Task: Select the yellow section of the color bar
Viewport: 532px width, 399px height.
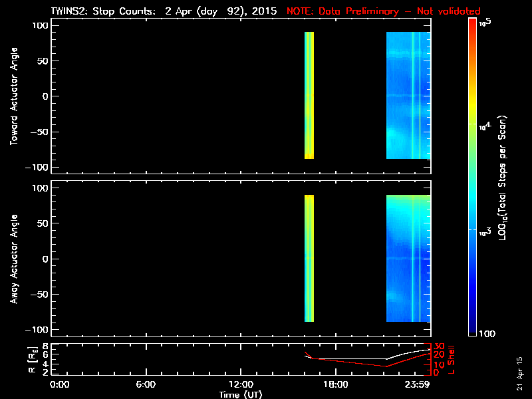Action: coord(472,106)
